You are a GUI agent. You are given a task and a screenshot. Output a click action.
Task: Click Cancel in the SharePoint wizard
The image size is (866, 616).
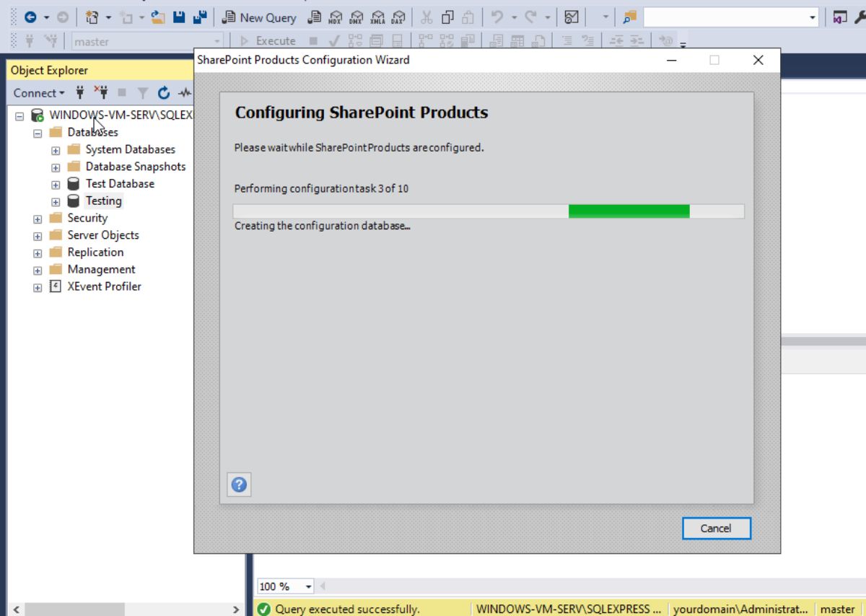716,528
